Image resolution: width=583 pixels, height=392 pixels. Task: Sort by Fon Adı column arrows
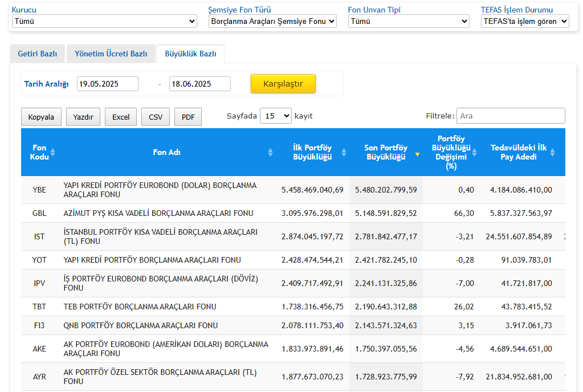pyautogui.click(x=270, y=152)
